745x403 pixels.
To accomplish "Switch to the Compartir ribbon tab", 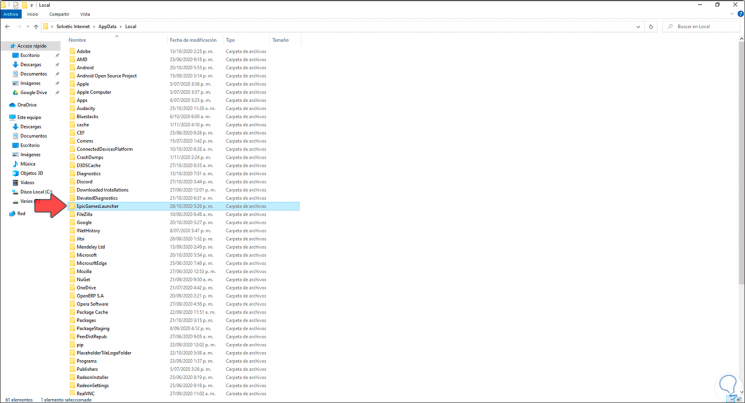I will tap(59, 14).
